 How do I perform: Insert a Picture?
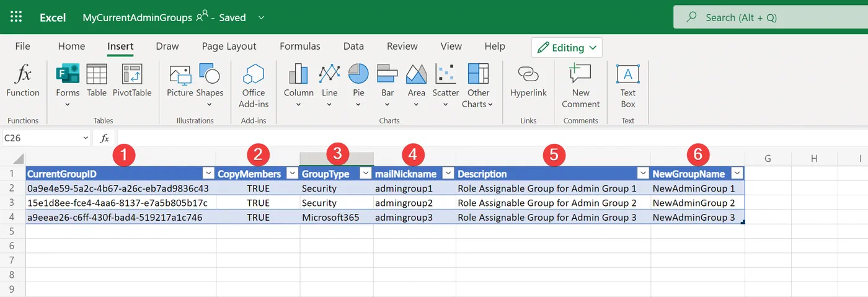(x=180, y=75)
